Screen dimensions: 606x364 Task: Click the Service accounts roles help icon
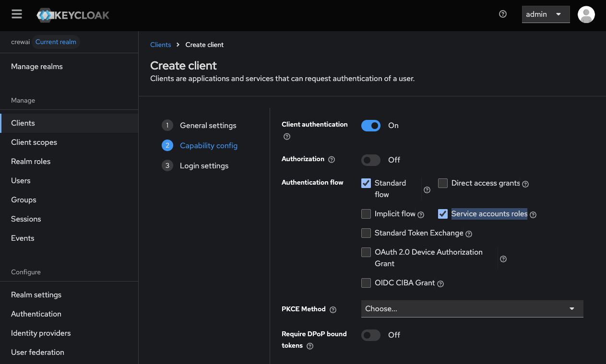pos(533,215)
